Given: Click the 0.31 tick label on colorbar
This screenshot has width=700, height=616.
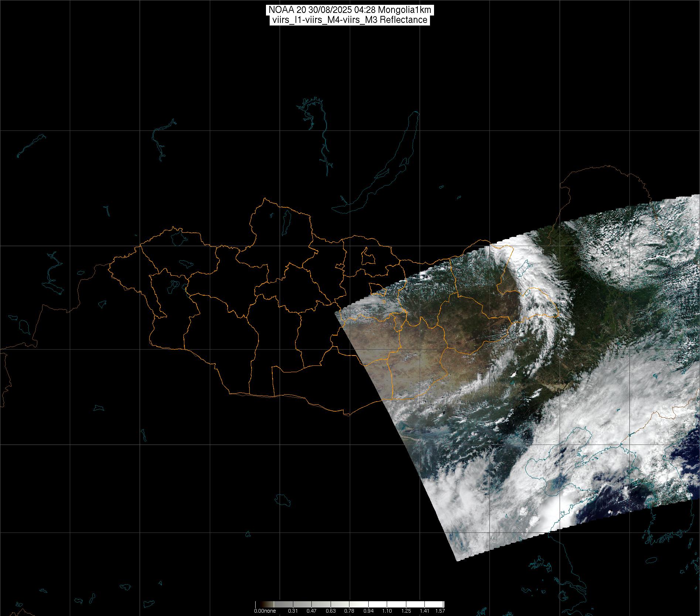Looking at the screenshot, I should pos(293,611).
